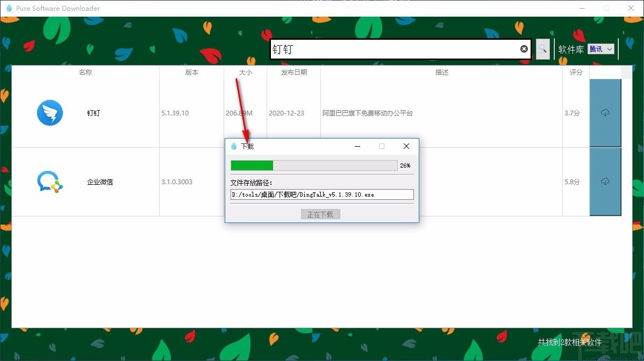Viewport: 644px width, 361px height.
Task: Click description 阿里巴巴旗下免费移动办公平台
Action: tap(368, 113)
